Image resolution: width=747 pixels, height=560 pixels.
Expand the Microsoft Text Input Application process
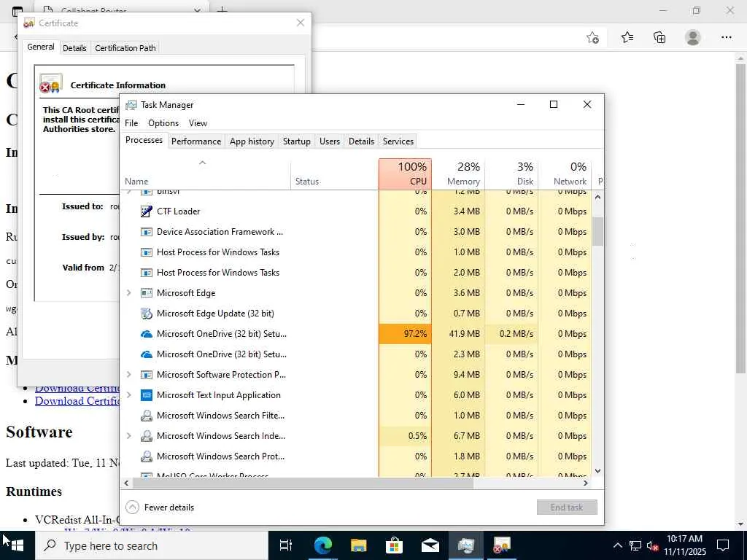tap(128, 395)
